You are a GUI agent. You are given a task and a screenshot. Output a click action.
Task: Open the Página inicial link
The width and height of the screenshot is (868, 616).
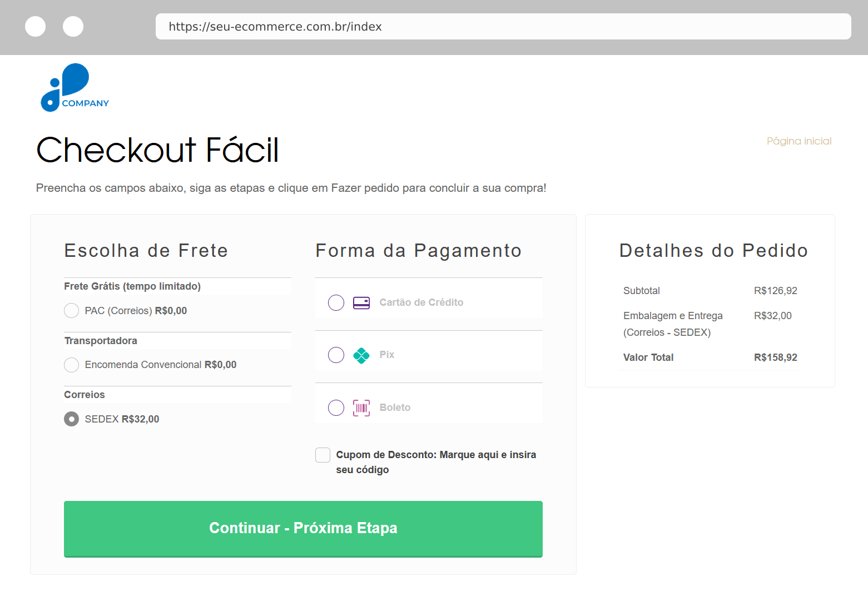point(798,141)
